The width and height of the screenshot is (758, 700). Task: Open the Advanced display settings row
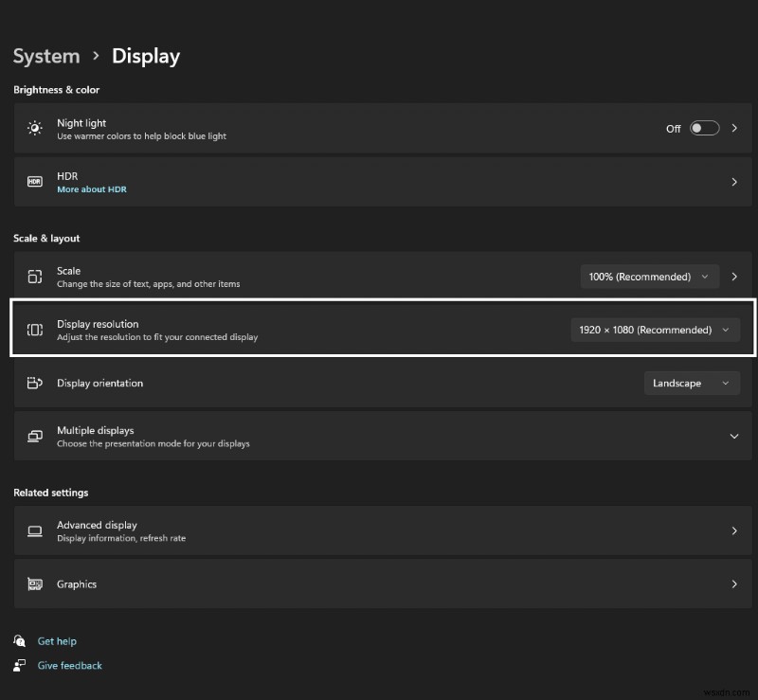point(379,530)
